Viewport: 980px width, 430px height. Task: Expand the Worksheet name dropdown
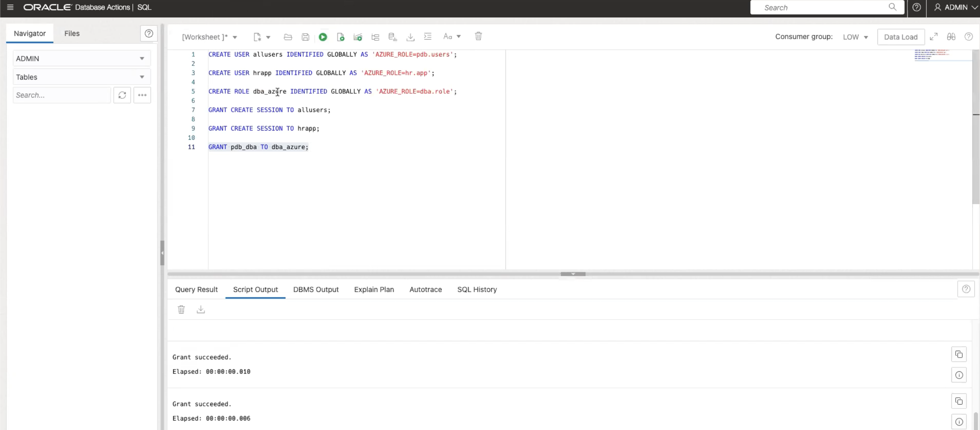coord(235,37)
